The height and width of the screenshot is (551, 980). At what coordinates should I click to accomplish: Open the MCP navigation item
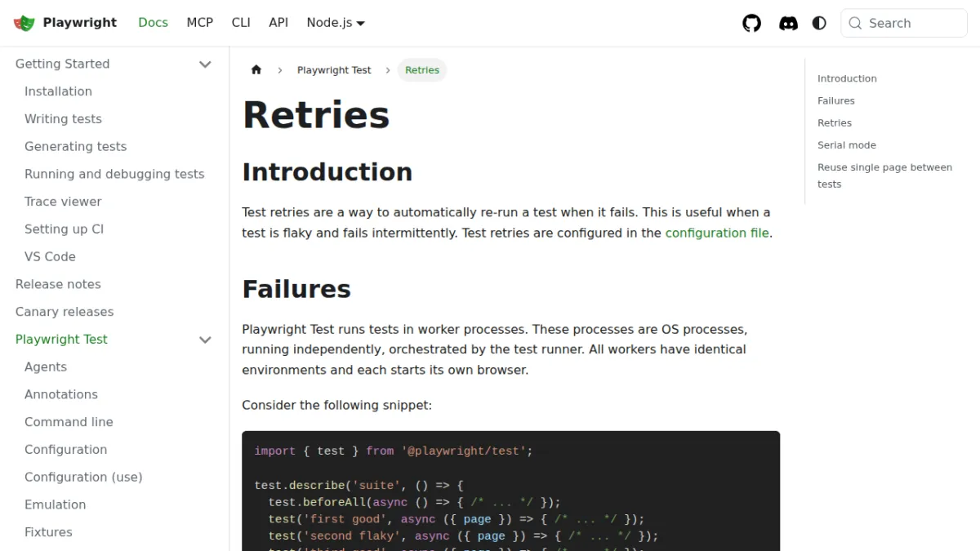(x=200, y=23)
